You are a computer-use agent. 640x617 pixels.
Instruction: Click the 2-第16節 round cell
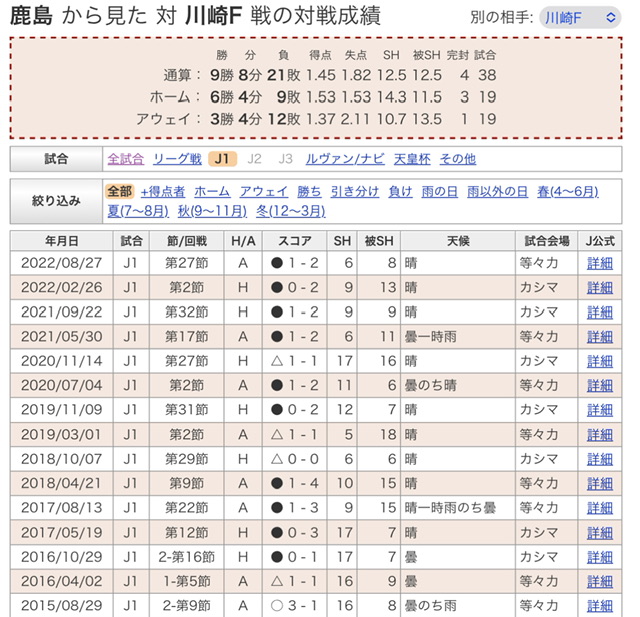pyautogui.click(x=187, y=557)
